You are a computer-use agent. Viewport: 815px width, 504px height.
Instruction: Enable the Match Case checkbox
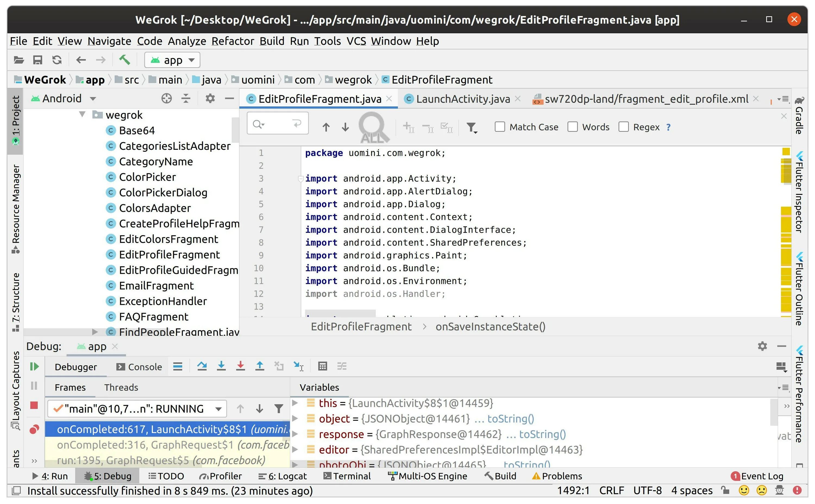click(x=499, y=127)
